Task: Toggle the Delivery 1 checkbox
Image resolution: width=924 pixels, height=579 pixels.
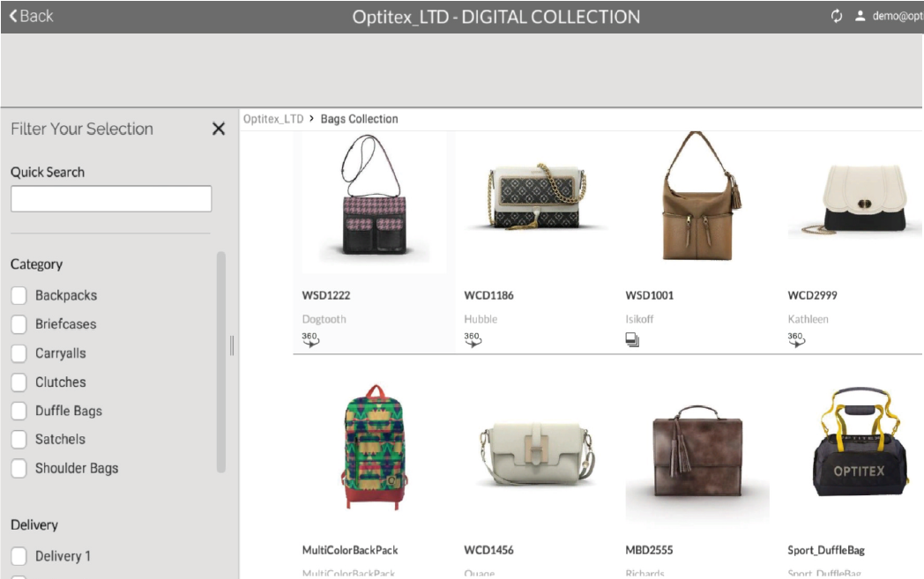Action: tap(19, 555)
